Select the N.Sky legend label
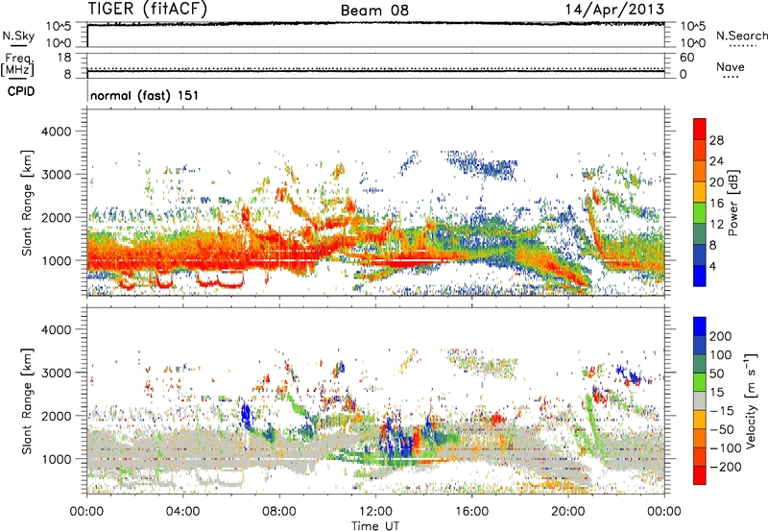 point(18,36)
